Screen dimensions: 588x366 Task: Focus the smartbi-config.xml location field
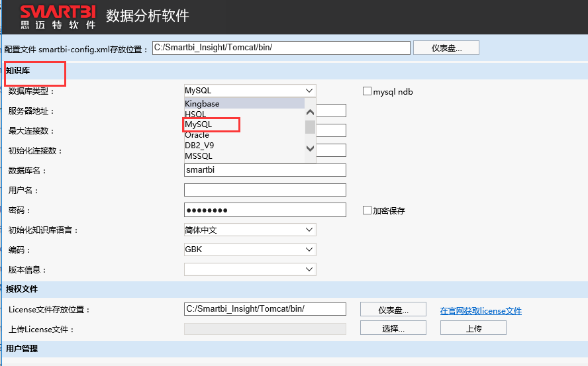[281, 48]
